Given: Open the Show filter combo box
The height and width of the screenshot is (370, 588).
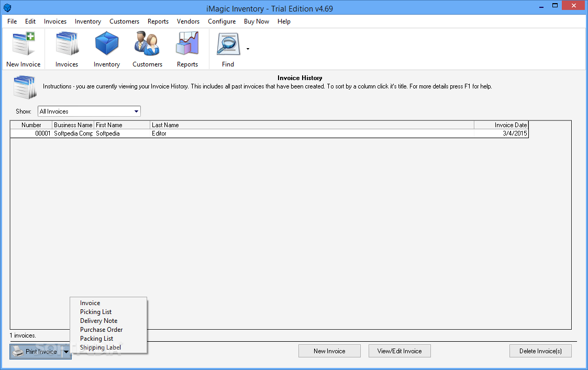Looking at the screenshot, I should [89, 111].
